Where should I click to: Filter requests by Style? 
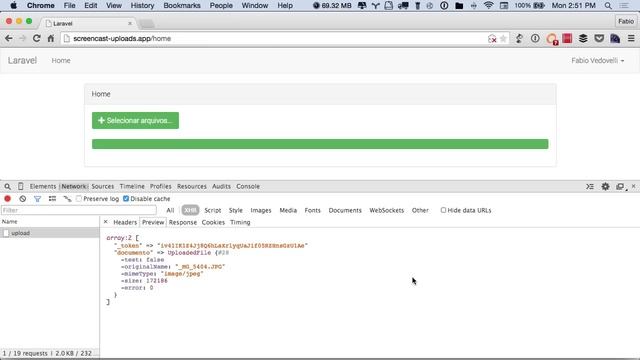pos(236,210)
